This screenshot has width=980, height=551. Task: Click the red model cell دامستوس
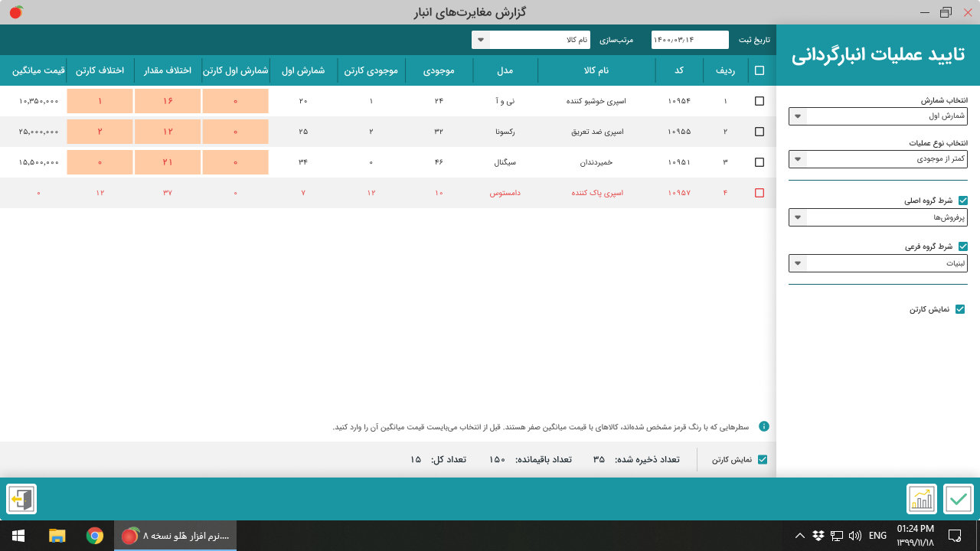coord(505,193)
